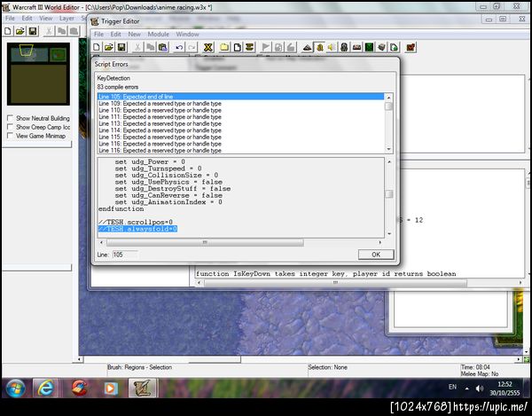Screen dimensions: 532x416
Task: Click Save map icon in World Editor toolbar
Action: point(33,31)
